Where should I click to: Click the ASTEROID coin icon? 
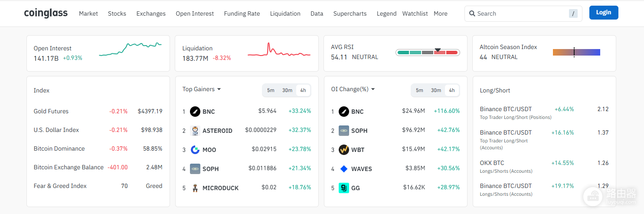coord(195,131)
